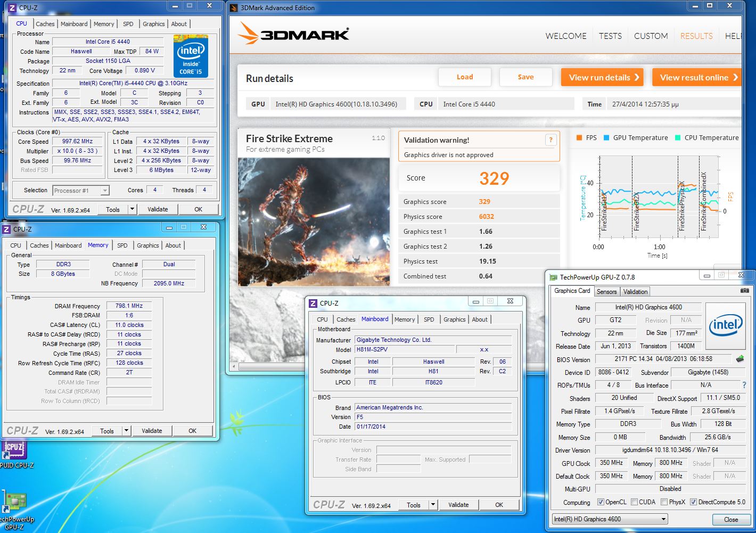The width and height of the screenshot is (756, 533).
Task: Click the GPU-Z Driver Version field
Action: click(x=670, y=450)
